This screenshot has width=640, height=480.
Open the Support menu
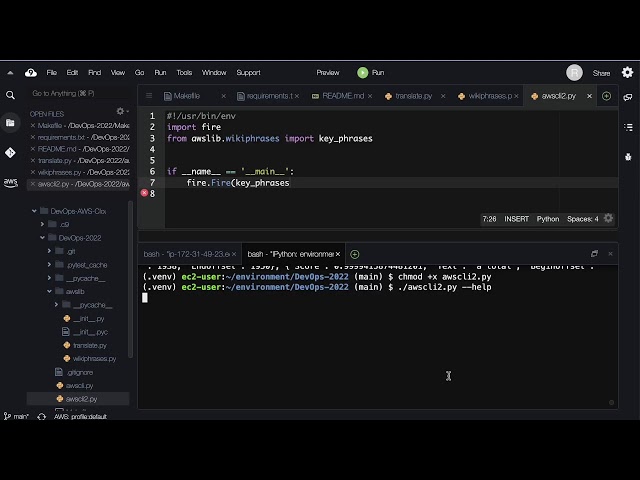click(x=249, y=73)
